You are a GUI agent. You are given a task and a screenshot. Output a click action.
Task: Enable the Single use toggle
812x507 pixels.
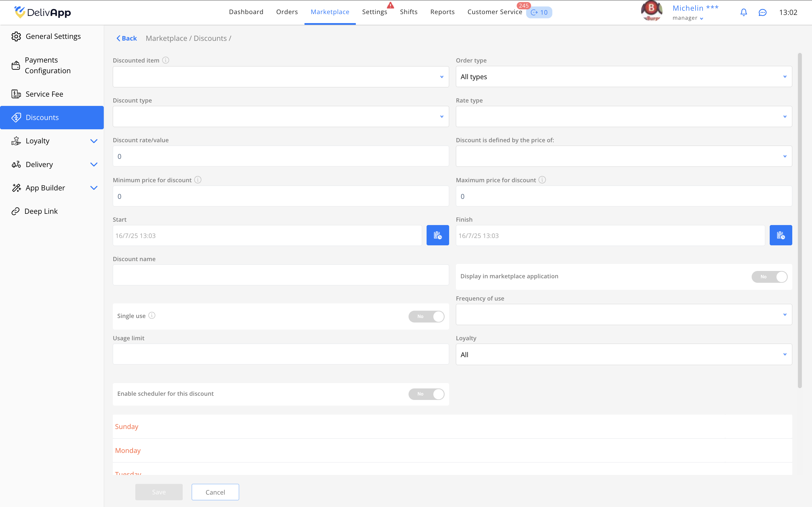pyautogui.click(x=426, y=316)
